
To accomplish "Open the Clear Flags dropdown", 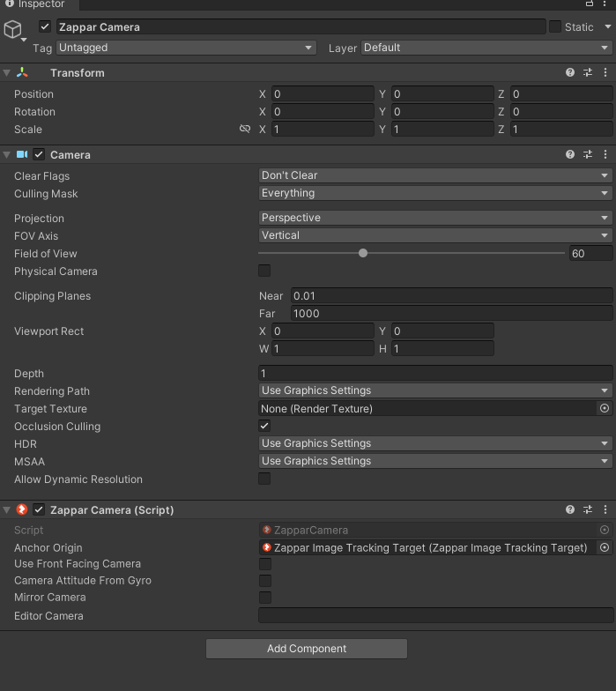I will [x=435, y=175].
